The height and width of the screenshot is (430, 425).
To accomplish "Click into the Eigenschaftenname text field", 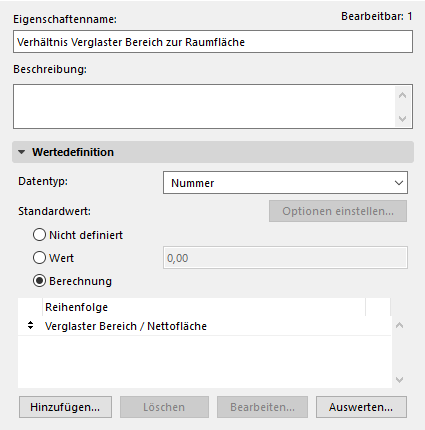I will (213, 42).
